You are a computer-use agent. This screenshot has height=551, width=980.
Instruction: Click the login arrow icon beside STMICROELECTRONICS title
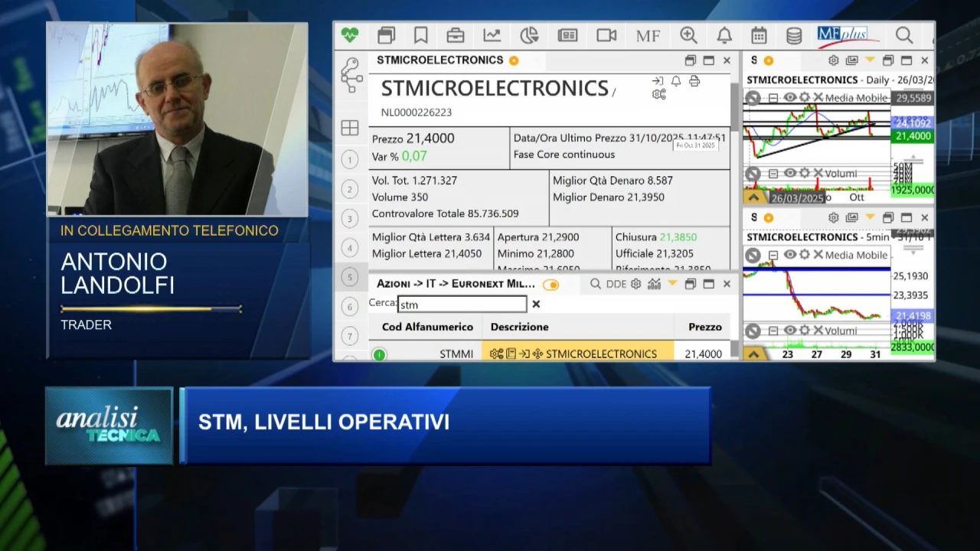point(658,81)
